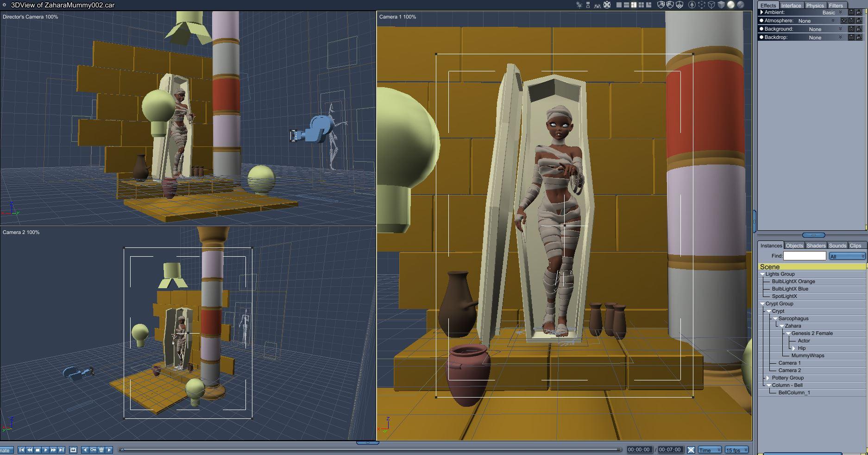This screenshot has height=455, width=868.
Task: Stop animation playback
Action: [38, 450]
